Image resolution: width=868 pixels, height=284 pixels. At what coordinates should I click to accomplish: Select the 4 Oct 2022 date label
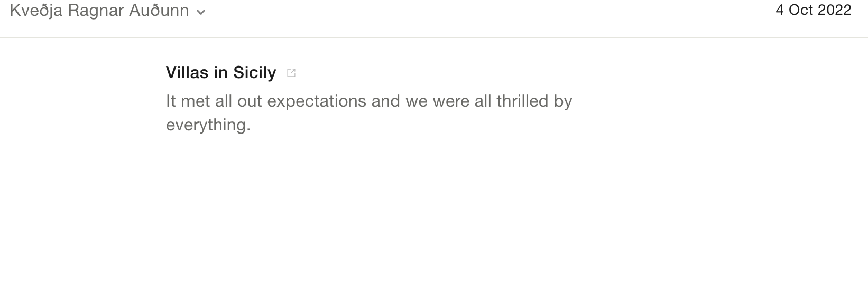pyautogui.click(x=813, y=10)
